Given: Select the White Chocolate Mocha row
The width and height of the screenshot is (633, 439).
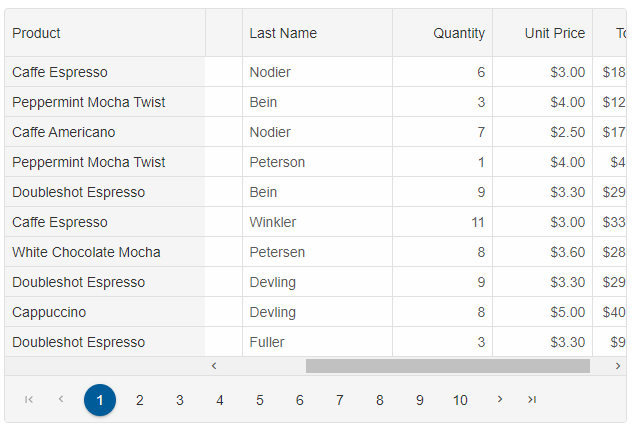Looking at the screenshot, I should coord(86,252).
